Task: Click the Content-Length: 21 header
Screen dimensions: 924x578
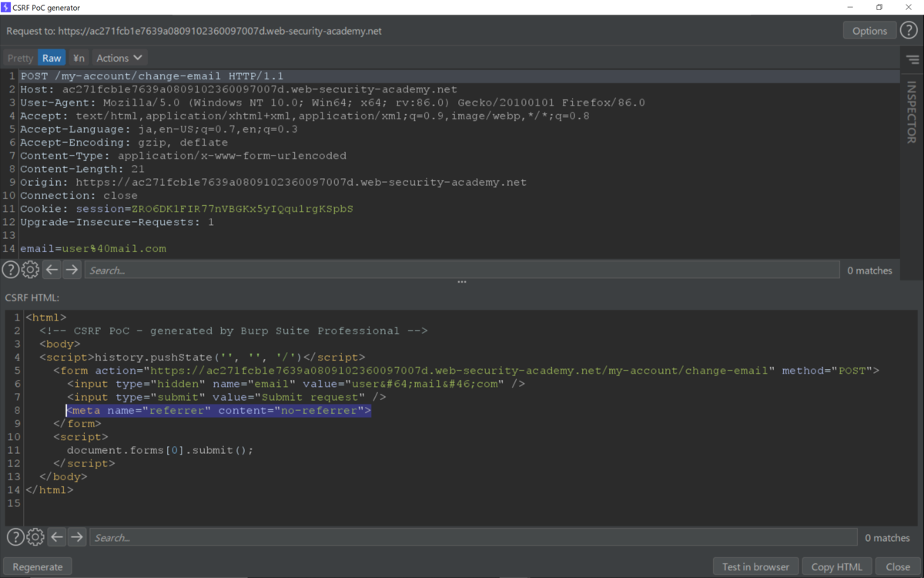Action: (x=82, y=169)
